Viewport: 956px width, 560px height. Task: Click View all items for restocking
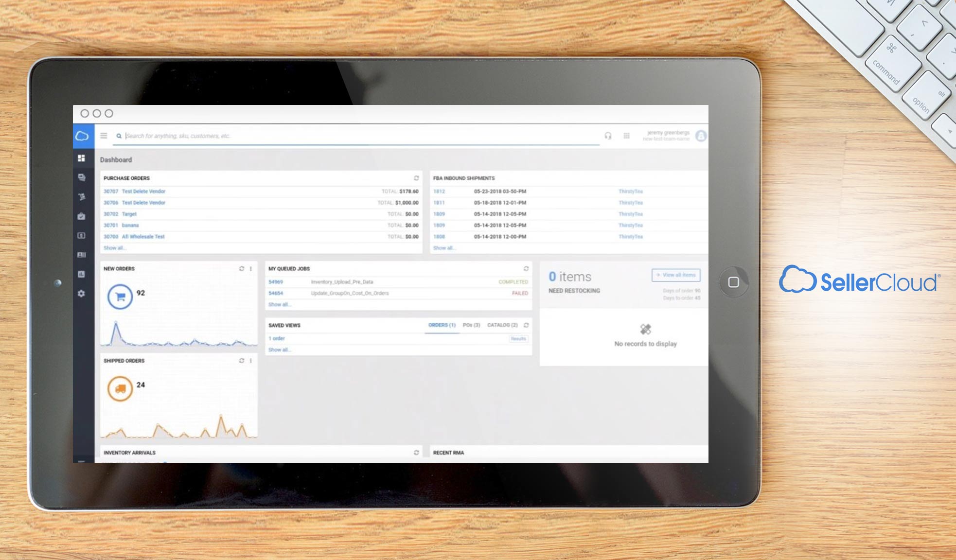point(676,275)
